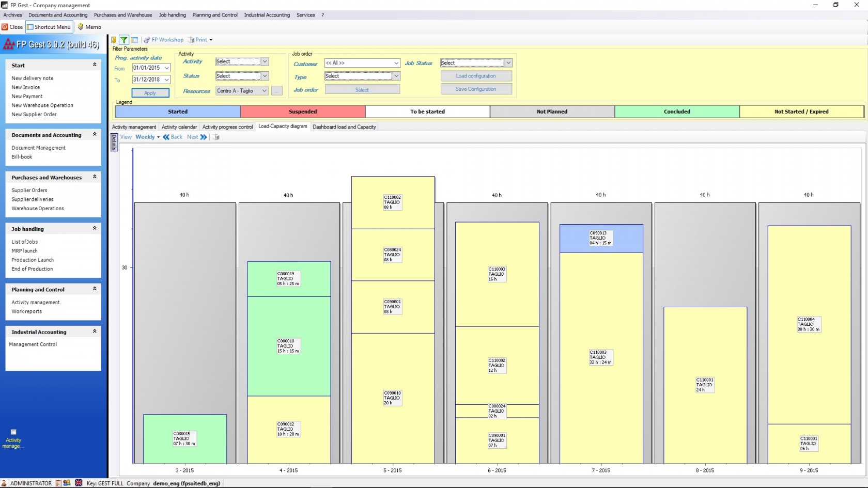Collapse Purchases and Warehouses sidebar section
The height and width of the screenshot is (488, 868).
coord(95,177)
